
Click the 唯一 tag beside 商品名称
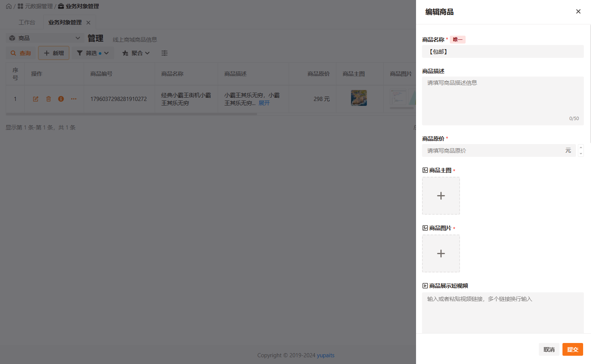coord(458,39)
